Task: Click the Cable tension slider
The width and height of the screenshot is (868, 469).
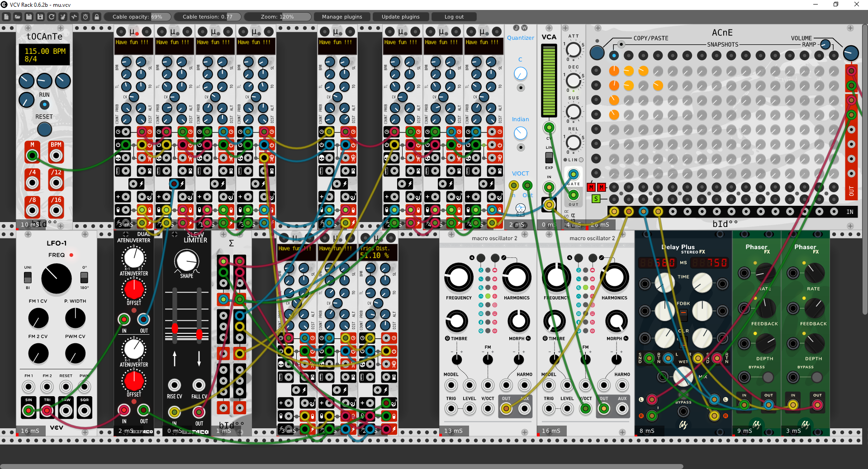Action: click(208, 17)
